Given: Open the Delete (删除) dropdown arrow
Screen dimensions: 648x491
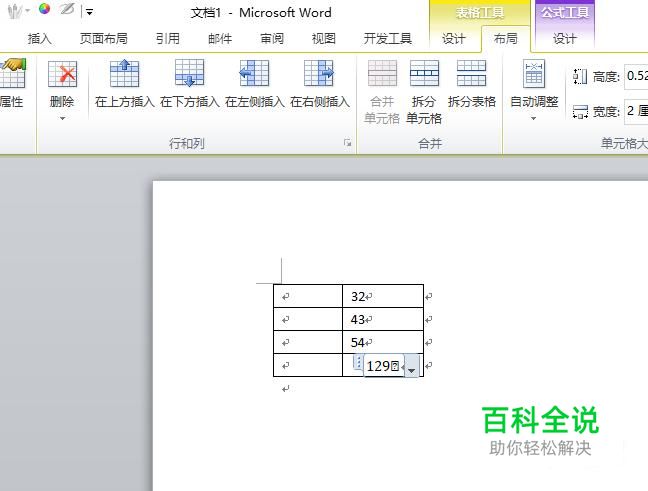Looking at the screenshot, I should [62, 119].
